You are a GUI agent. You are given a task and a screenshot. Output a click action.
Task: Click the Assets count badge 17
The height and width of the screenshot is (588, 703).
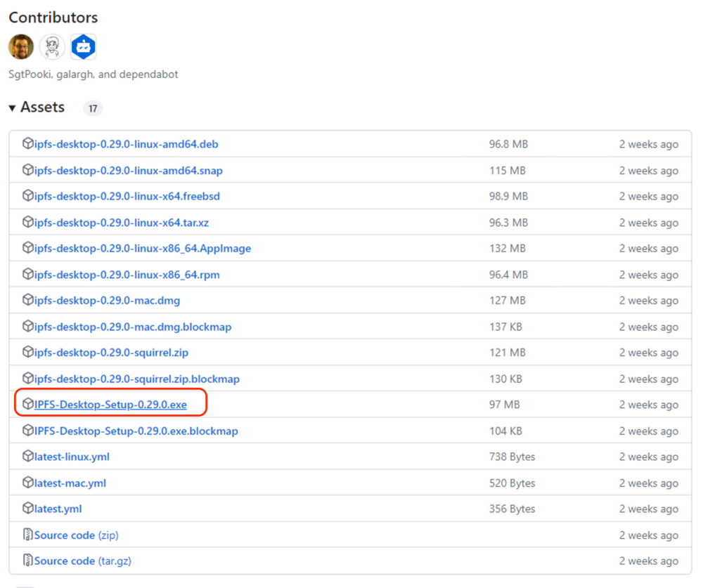(x=93, y=108)
